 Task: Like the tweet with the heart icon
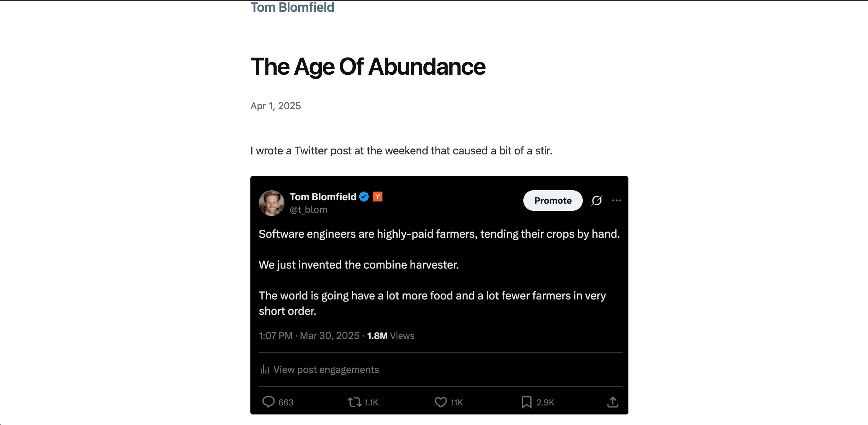[440, 402]
